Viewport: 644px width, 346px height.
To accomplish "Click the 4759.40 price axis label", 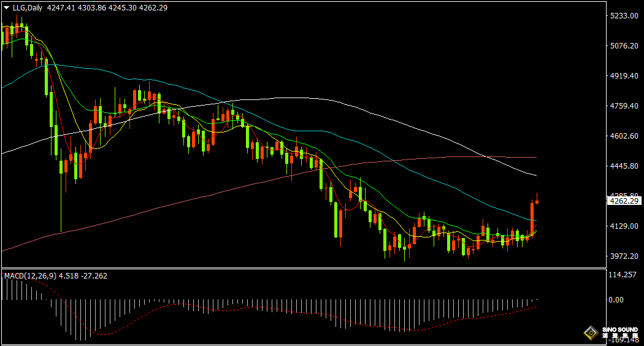I will (x=624, y=106).
